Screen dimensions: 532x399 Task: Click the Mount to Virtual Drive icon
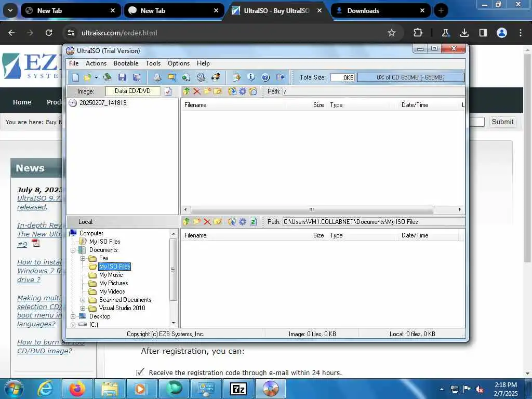tap(201, 77)
